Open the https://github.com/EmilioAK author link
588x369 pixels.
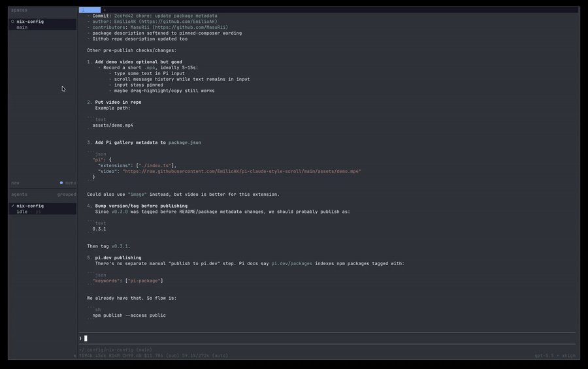point(178,22)
